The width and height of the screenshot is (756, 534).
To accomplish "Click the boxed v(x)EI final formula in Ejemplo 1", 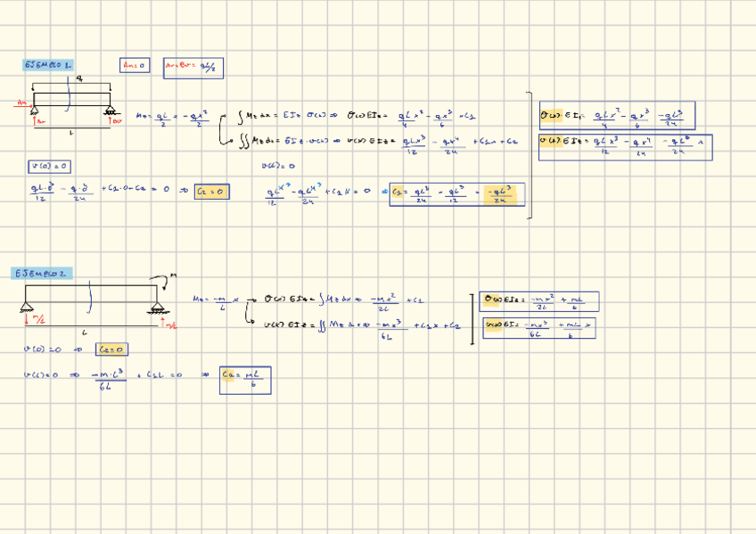I will (x=624, y=146).
